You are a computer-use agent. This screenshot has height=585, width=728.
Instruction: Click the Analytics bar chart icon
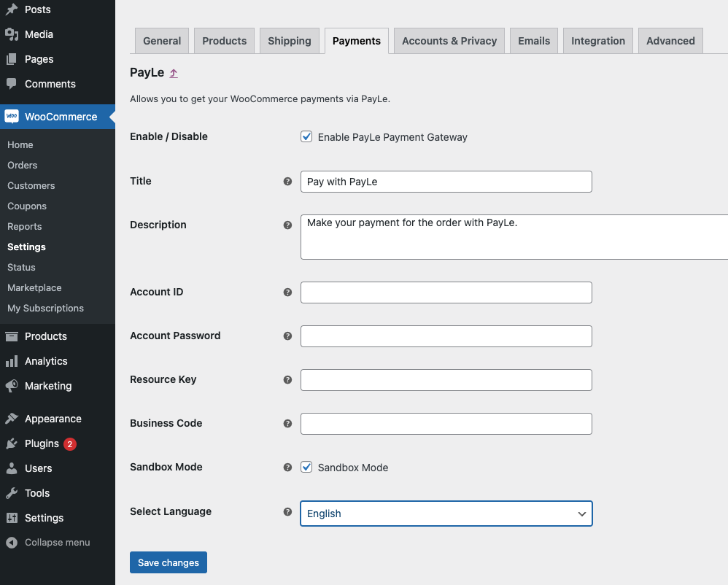pos(12,361)
